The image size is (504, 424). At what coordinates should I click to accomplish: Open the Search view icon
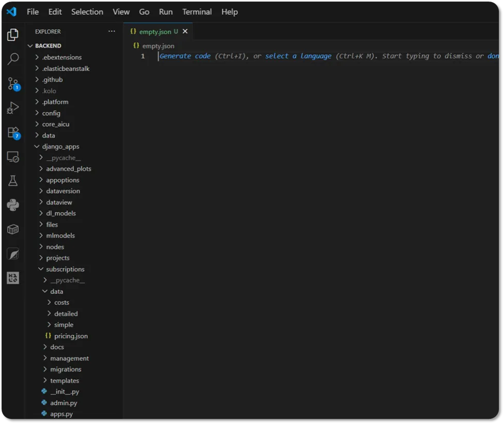click(13, 59)
